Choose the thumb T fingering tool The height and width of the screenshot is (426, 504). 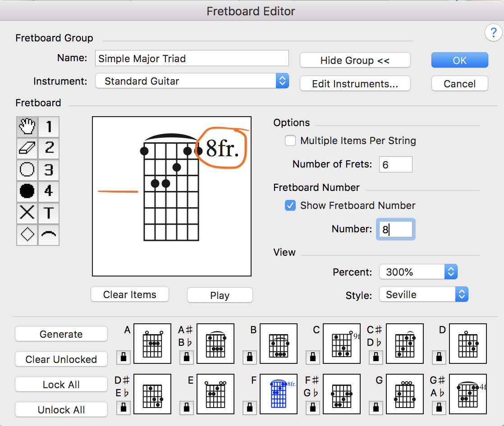(x=49, y=213)
